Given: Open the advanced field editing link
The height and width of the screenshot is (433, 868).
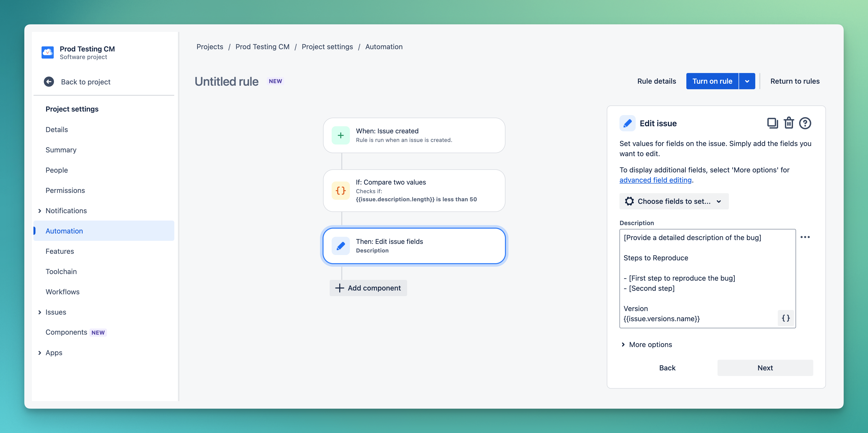Looking at the screenshot, I should coord(655,180).
